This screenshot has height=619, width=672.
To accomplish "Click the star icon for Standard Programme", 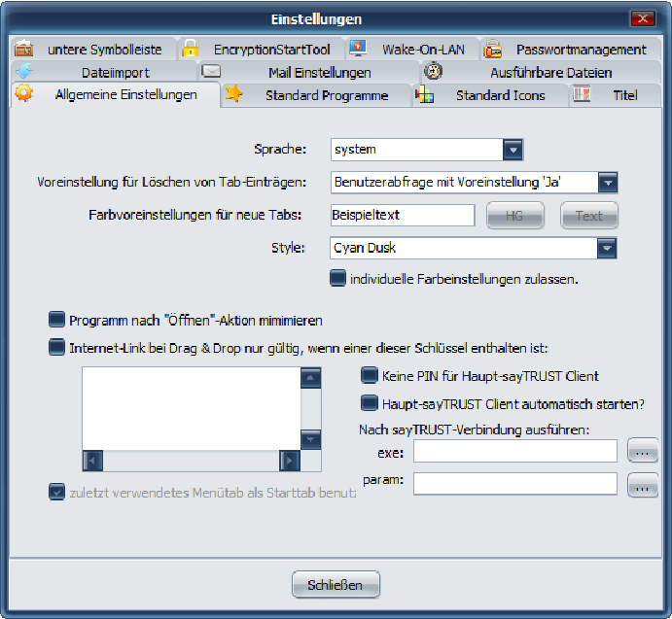I will (x=233, y=94).
